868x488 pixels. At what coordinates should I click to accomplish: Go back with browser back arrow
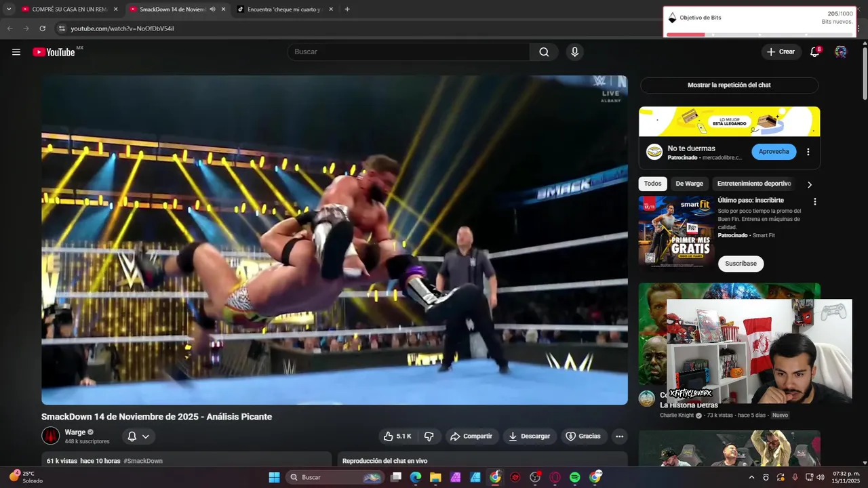click(9, 28)
